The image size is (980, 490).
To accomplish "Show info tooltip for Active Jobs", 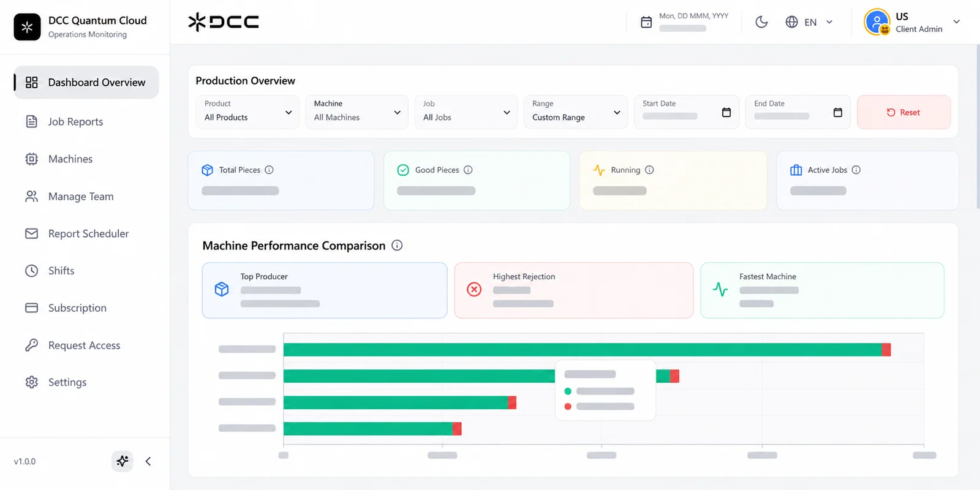I will coord(856,170).
